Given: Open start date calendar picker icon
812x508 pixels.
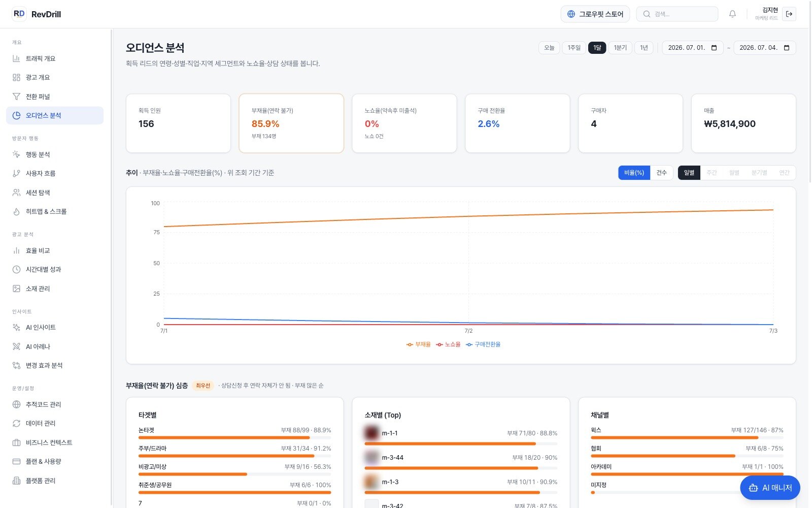Looking at the screenshot, I should [x=714, y=48].
